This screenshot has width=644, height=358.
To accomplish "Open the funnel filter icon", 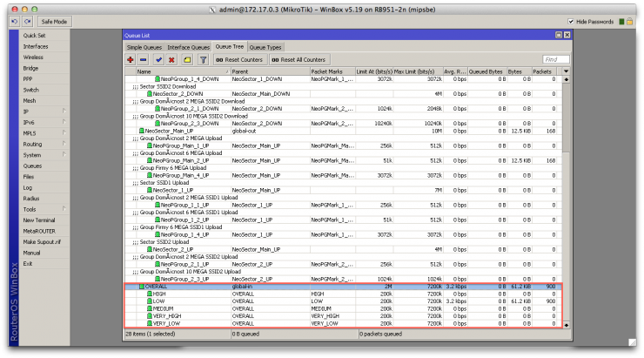I will [x=204, y=60].
